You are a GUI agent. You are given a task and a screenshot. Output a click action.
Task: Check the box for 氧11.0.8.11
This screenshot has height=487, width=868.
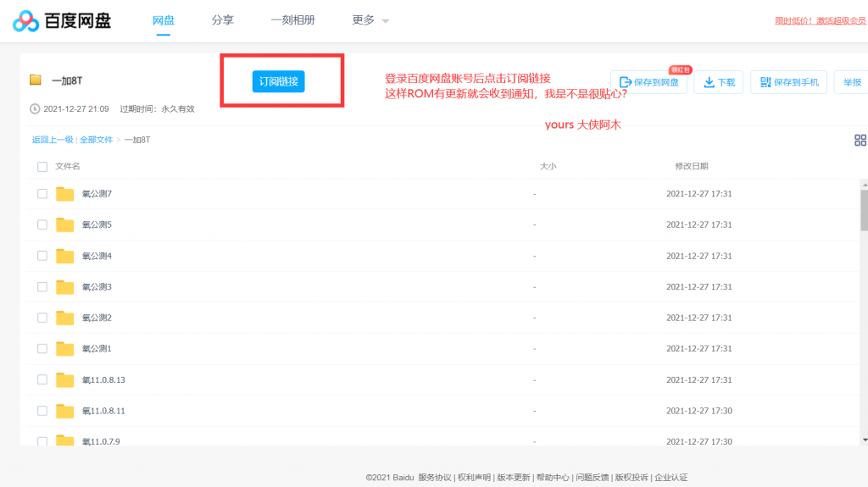point(42,411)
